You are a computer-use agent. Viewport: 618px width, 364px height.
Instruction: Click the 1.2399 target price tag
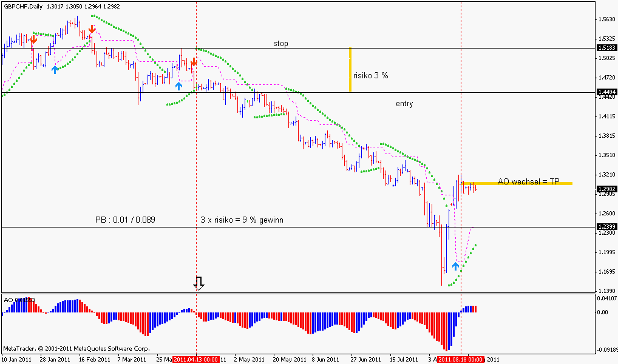pos(607,226)
